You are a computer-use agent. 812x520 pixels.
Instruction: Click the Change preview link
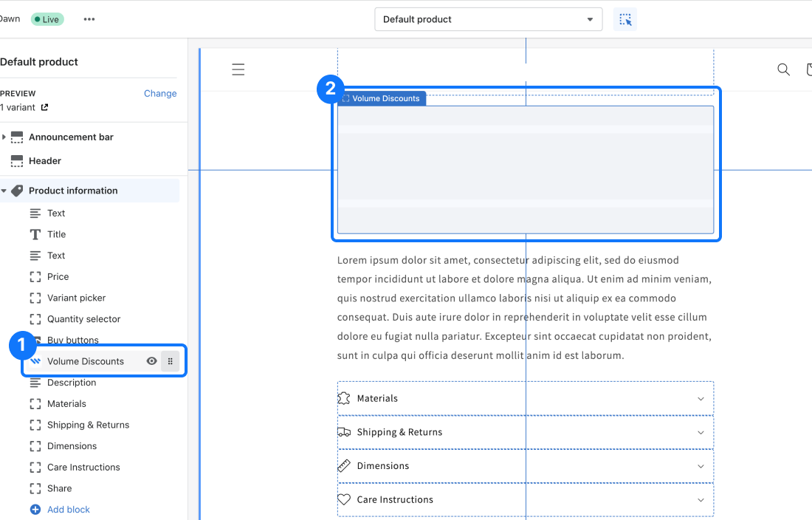coord(160,94)
